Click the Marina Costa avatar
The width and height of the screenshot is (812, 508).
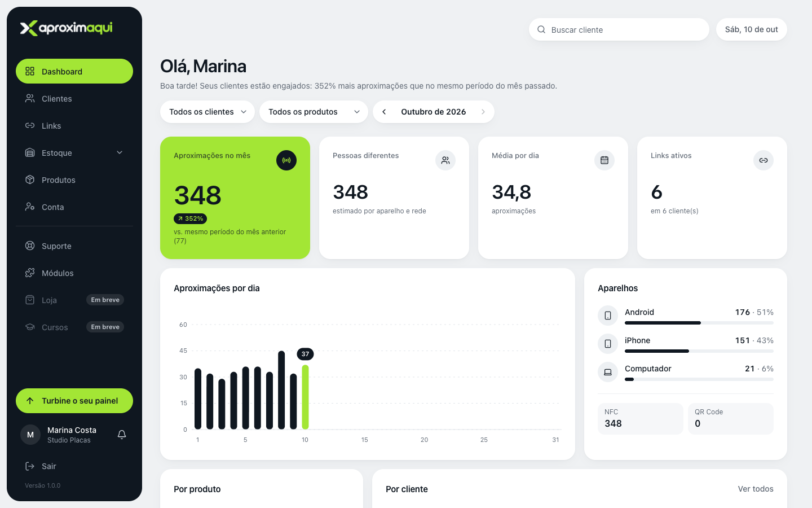click(30, 435)
